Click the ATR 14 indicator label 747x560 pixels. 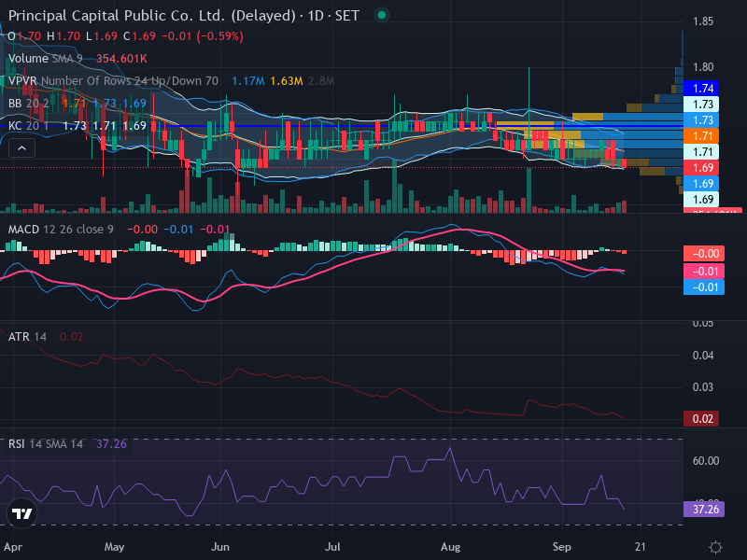point(27,337)
